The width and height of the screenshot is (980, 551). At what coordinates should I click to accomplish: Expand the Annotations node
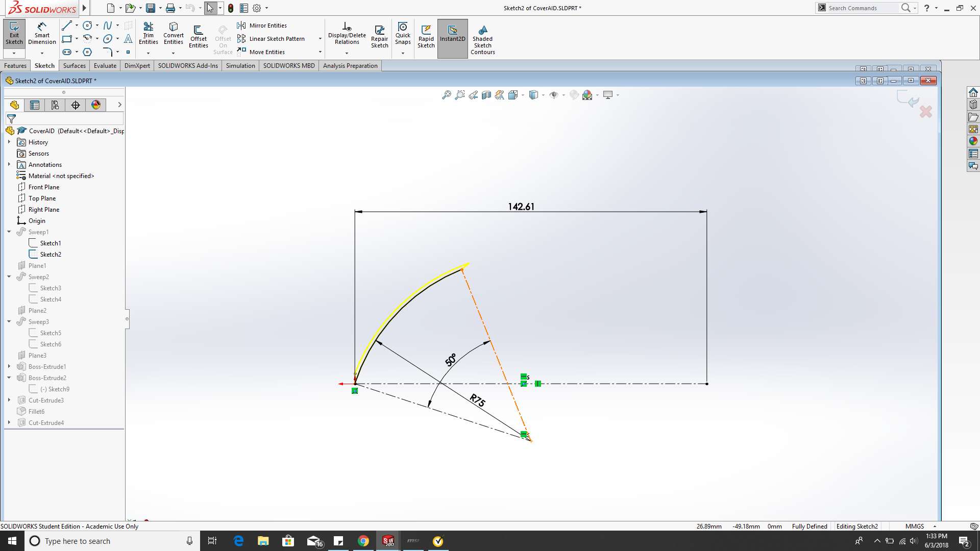pyautogui.click(x=9, y=165)
